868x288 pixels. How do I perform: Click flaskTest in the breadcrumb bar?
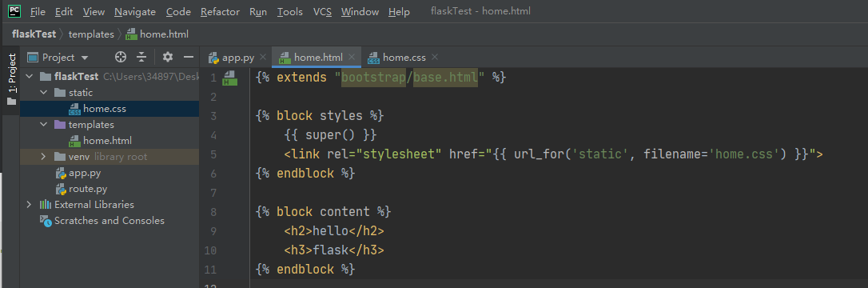point(34,34)
